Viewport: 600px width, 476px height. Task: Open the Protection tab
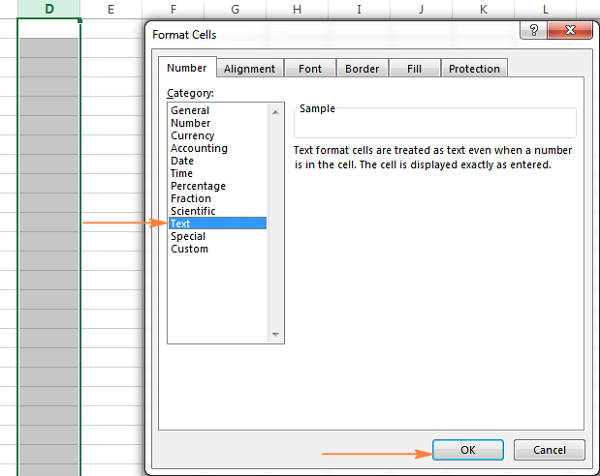coord(474,69)
